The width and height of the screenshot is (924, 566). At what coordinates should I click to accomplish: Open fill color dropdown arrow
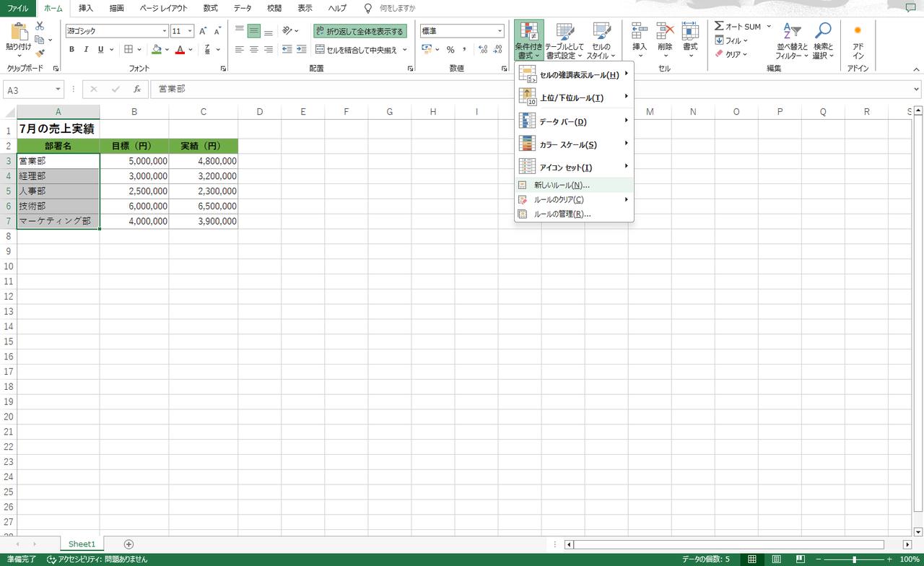tap(167, 49)
